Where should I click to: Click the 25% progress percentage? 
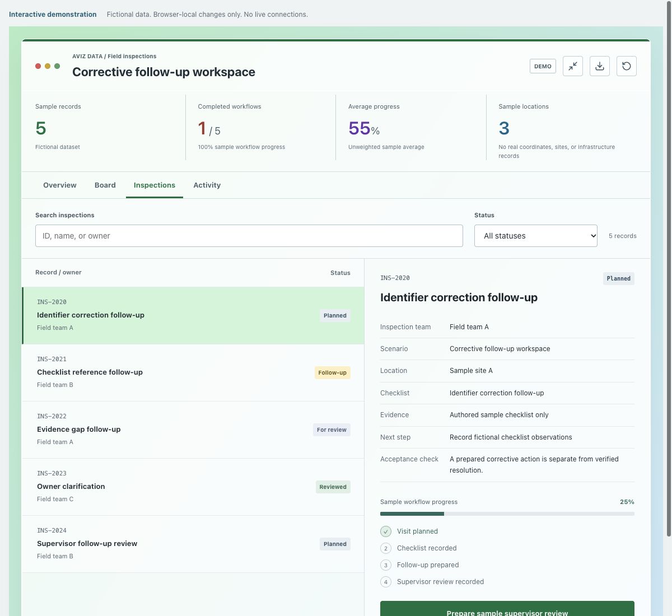coord(627,502)
